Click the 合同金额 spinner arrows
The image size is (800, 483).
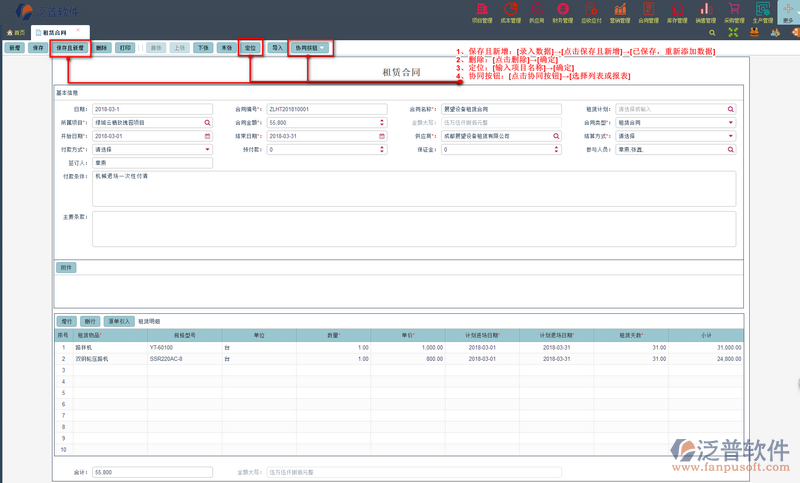pyautogui.click(x=382, y=123)
